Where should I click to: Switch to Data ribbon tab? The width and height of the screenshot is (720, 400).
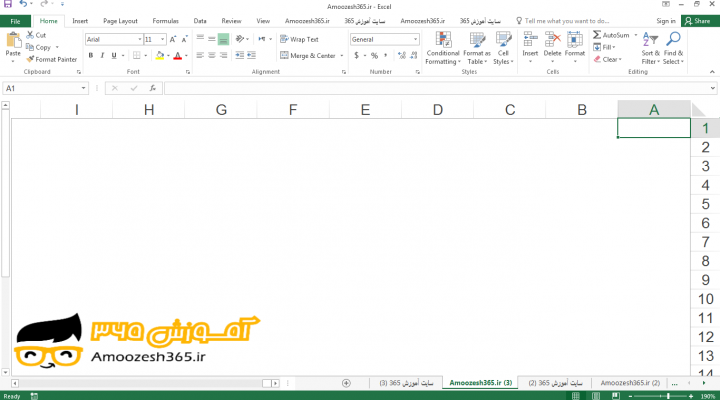pyautogui.click(x=200, y=21)
